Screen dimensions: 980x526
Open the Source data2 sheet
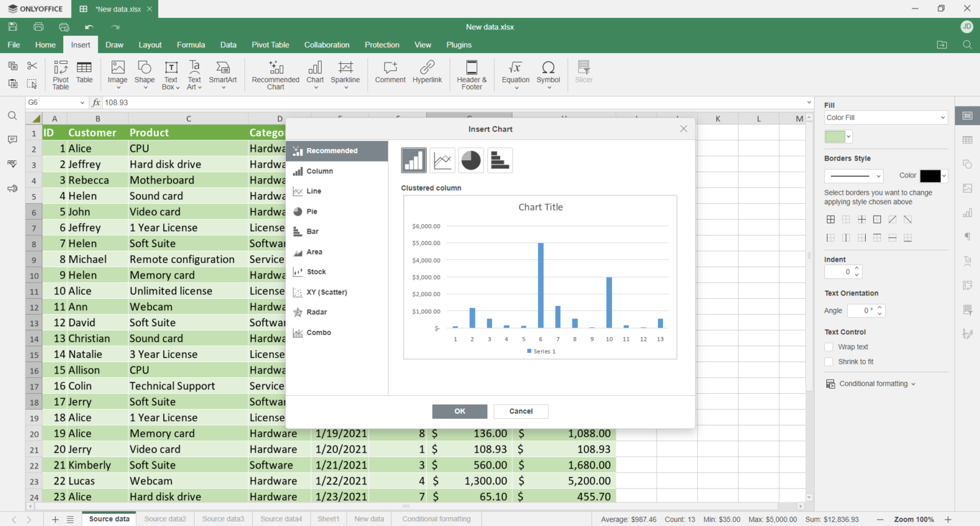pyautogui.click(x=165, y=518)
